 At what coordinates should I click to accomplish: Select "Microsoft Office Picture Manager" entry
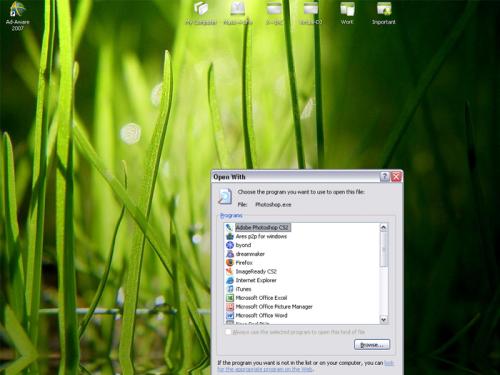click(274, 307)
